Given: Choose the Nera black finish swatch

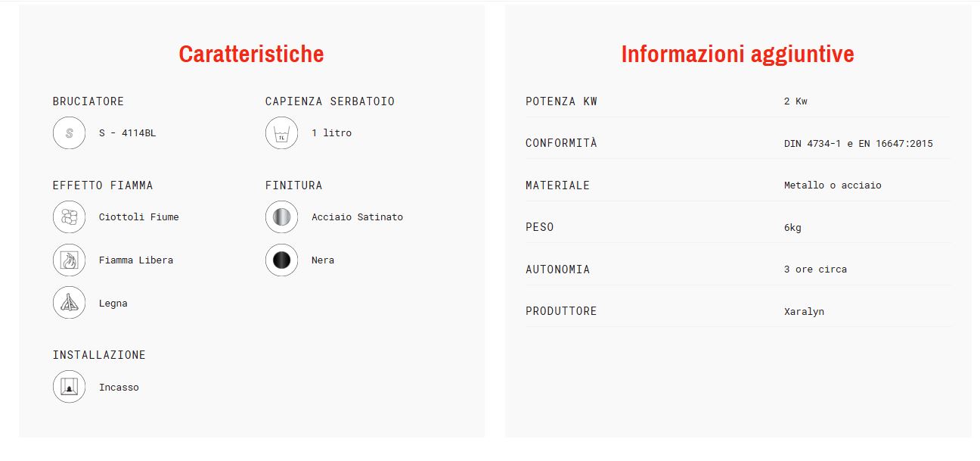Looking at the screenshot, I should click(281, 260).
